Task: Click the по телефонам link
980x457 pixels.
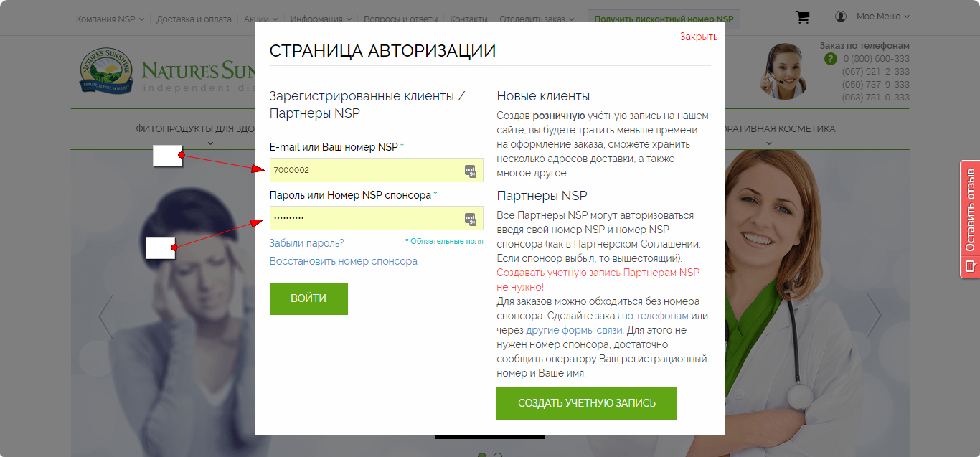Action: click(x=655, y=316)
